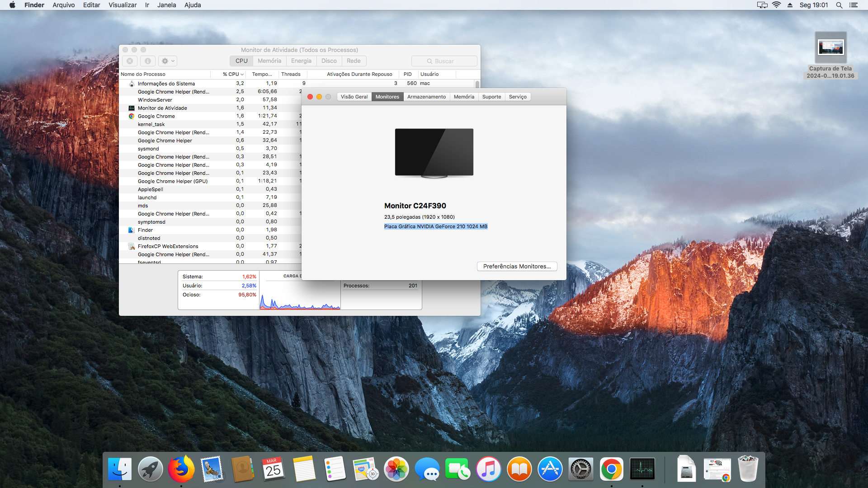The width and height of the screenshot is (868, 488).
Task: Select the Visão Geral tab
Action: click(354, 97)
